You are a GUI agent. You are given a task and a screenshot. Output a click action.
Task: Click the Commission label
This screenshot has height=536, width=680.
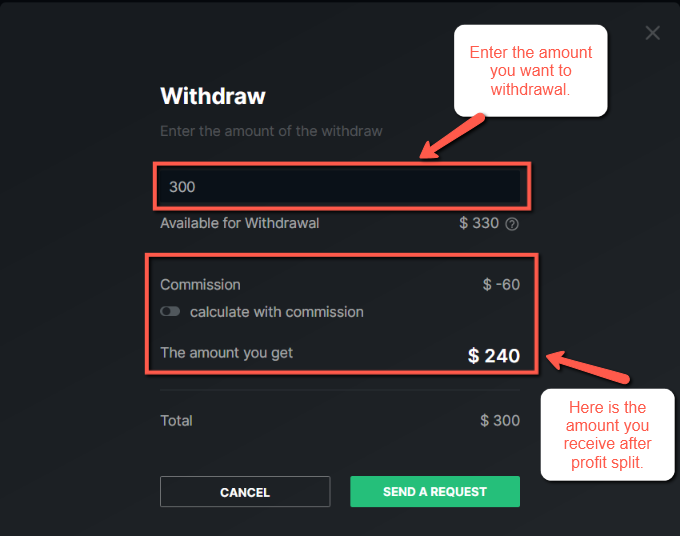pyautogui.click(x=200, y=284)
